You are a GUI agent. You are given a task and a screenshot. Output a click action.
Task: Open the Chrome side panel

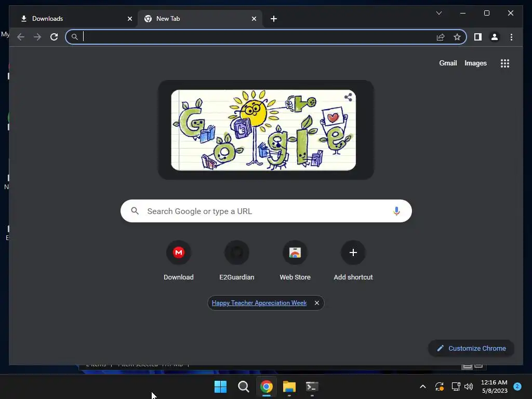tap(478, 37)
